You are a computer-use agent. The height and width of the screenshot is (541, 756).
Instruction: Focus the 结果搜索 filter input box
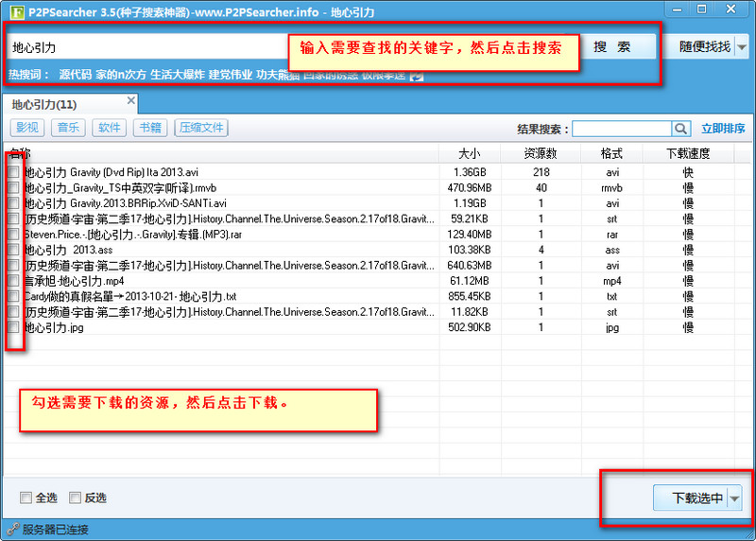tap(622, 129)
